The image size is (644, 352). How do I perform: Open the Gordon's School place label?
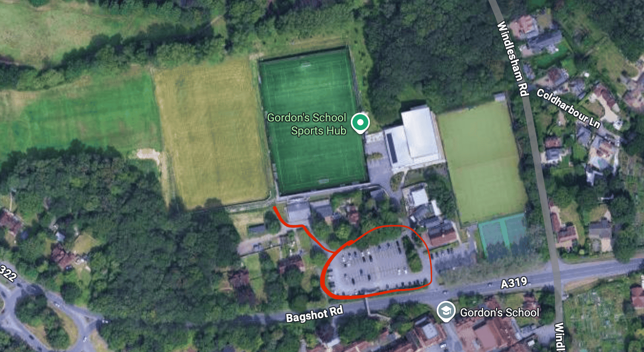pos(500,312)
